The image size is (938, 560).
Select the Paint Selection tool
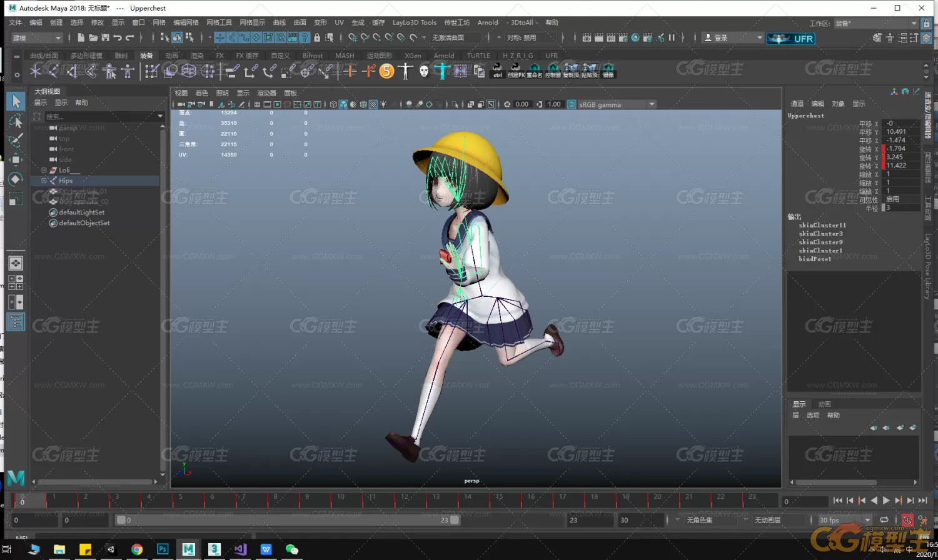click(16, 139)
